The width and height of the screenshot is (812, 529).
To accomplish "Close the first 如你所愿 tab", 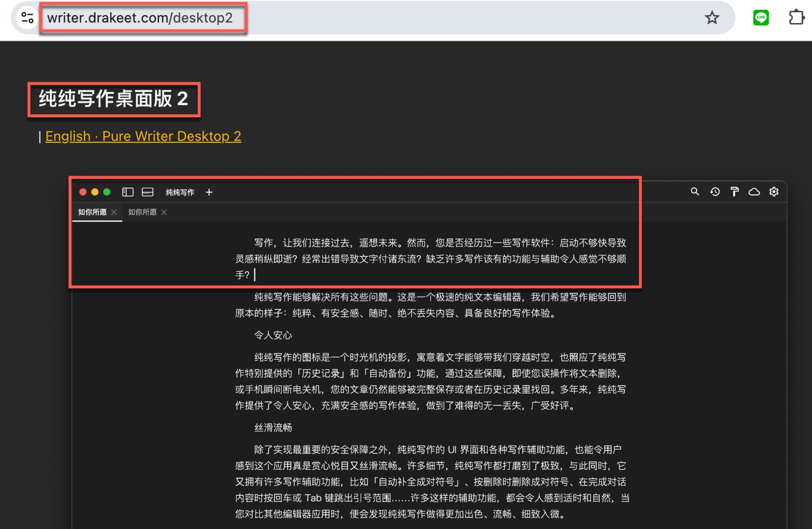I will pyautogui.click(x=114, y=212).
